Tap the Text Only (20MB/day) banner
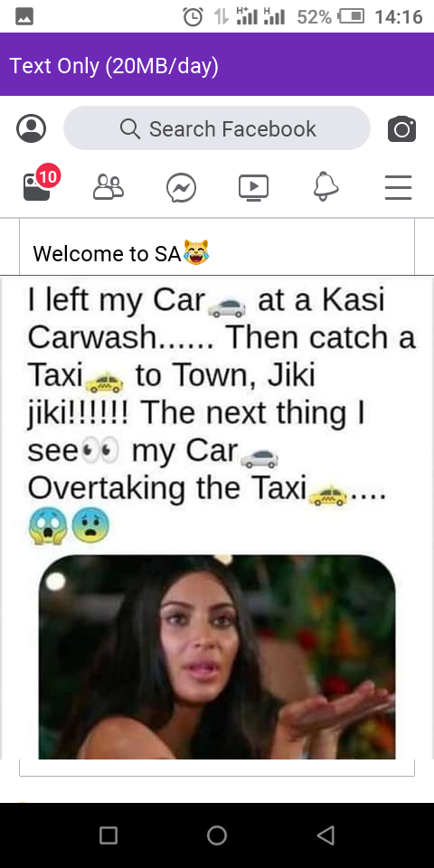Image resolution: width=434 pixels, height=868 pixels. (x=217, y=65)
